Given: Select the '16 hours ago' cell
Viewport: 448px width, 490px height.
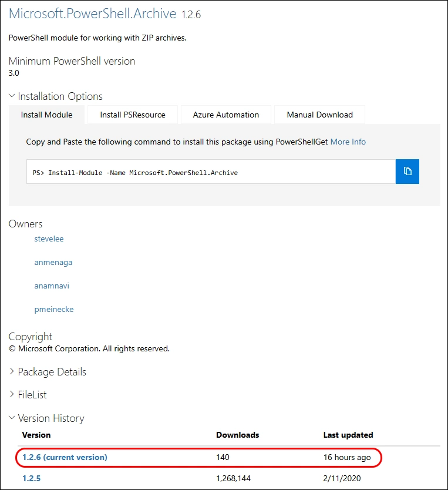Looking at the screenshot, I should 347,457.
